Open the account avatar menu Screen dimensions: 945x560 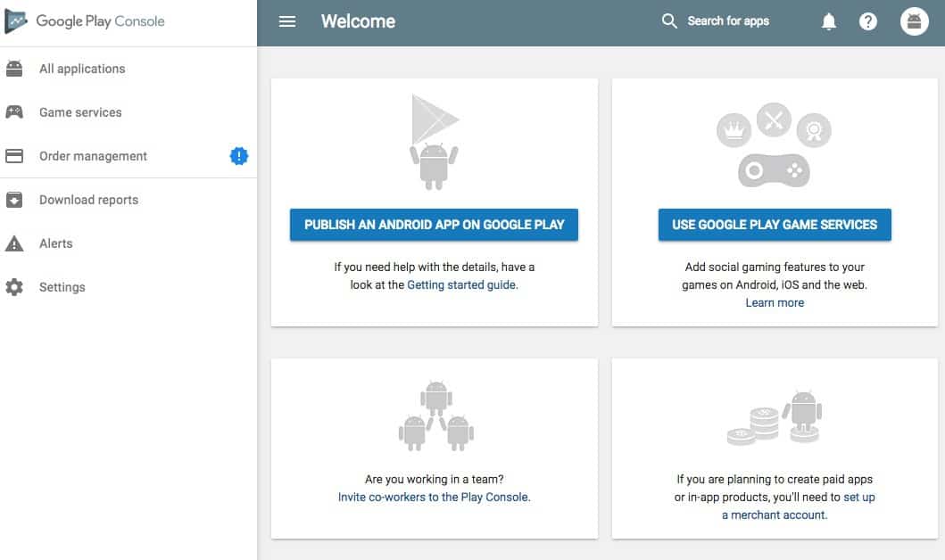tap(915, 21)
